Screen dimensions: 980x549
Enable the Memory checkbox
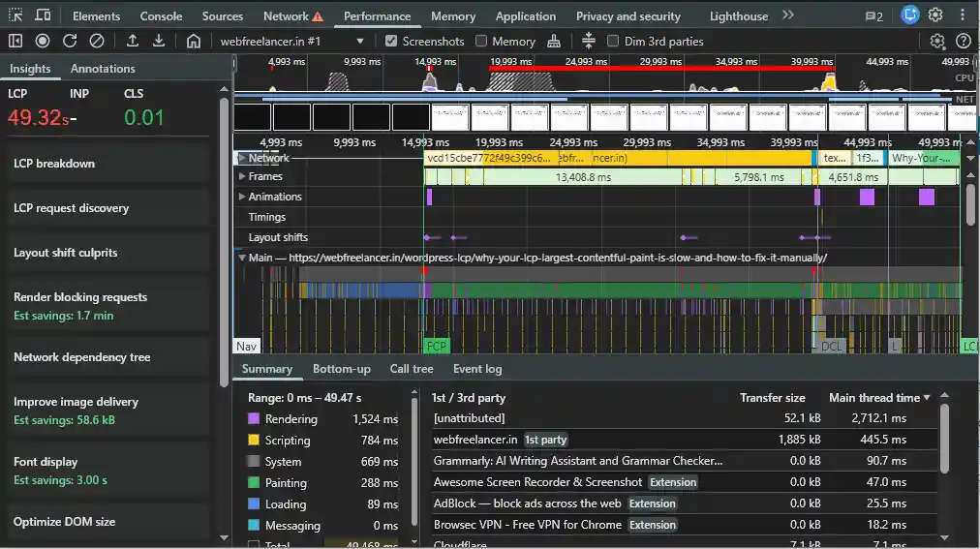click(x=481, y=41)
